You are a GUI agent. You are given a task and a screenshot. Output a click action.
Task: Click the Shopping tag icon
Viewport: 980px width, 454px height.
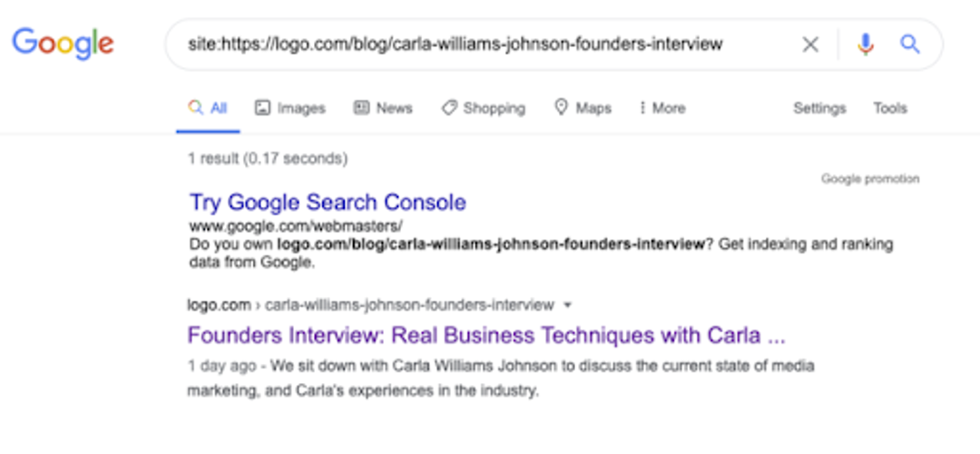click(x=449, y=108)
